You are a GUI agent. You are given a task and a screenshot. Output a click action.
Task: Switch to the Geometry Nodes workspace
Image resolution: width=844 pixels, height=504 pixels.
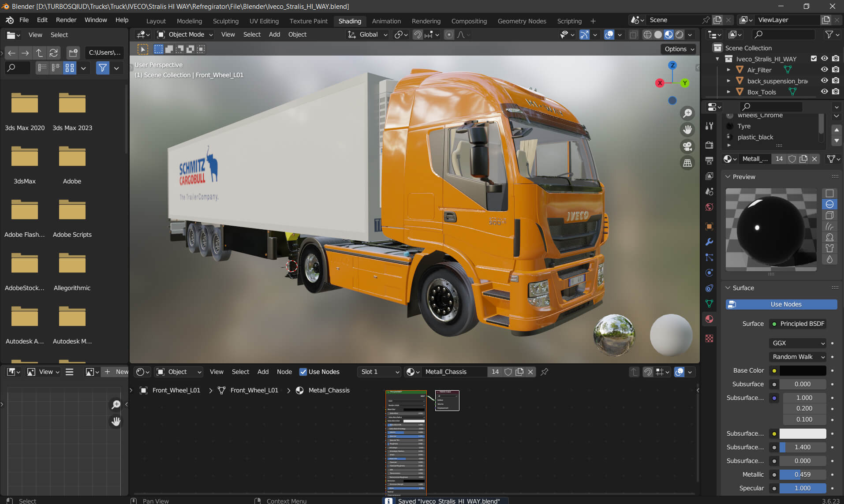click(522, 21)
